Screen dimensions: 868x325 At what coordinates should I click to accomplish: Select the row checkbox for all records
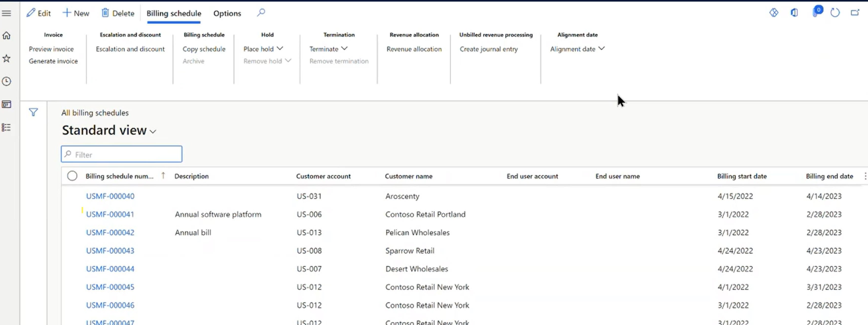pyautogui.click(x=72, y=175)
